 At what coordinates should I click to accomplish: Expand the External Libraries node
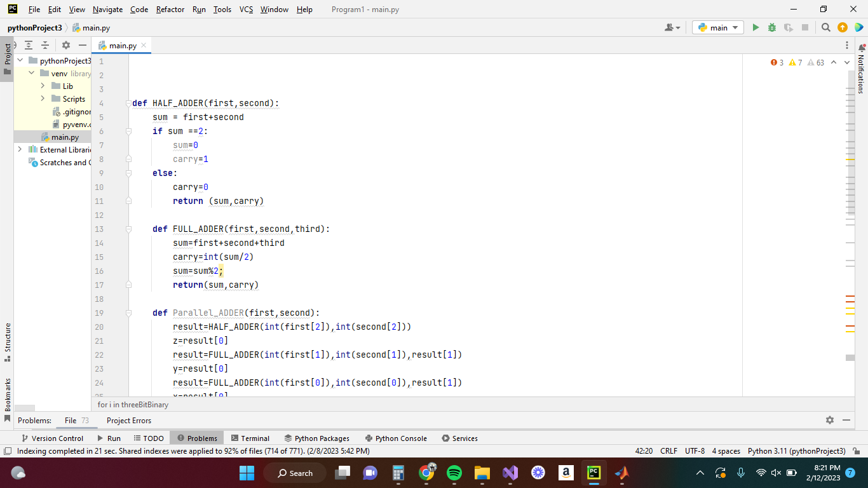[x=19, y=149]
